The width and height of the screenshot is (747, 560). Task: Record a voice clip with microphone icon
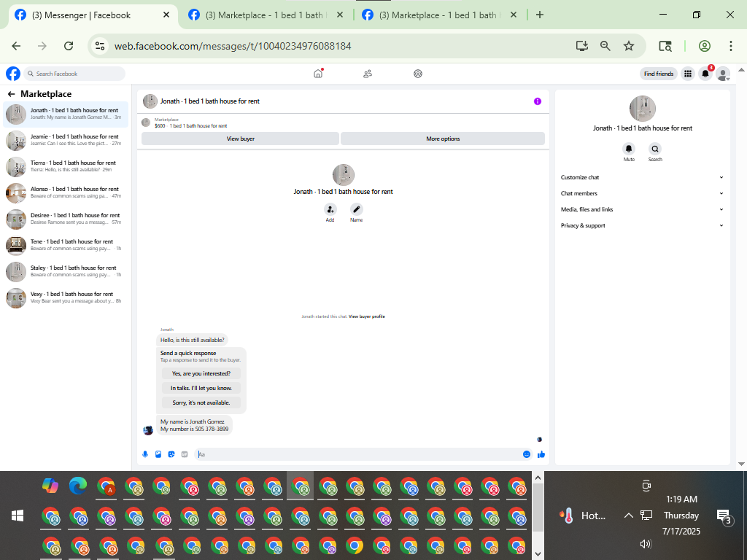point(145,454)
